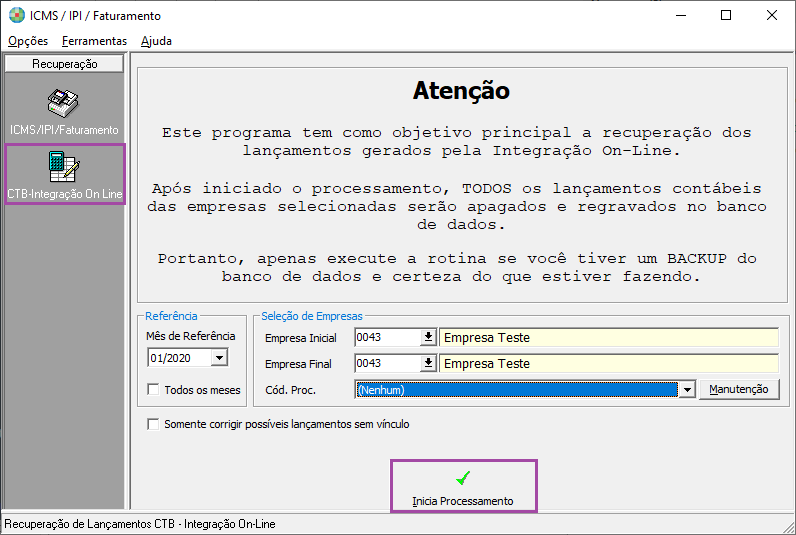Click the Recuperação panel header button
Image resolution: width=796 pixels, height=535 pixels.
(x=64, y=64)
